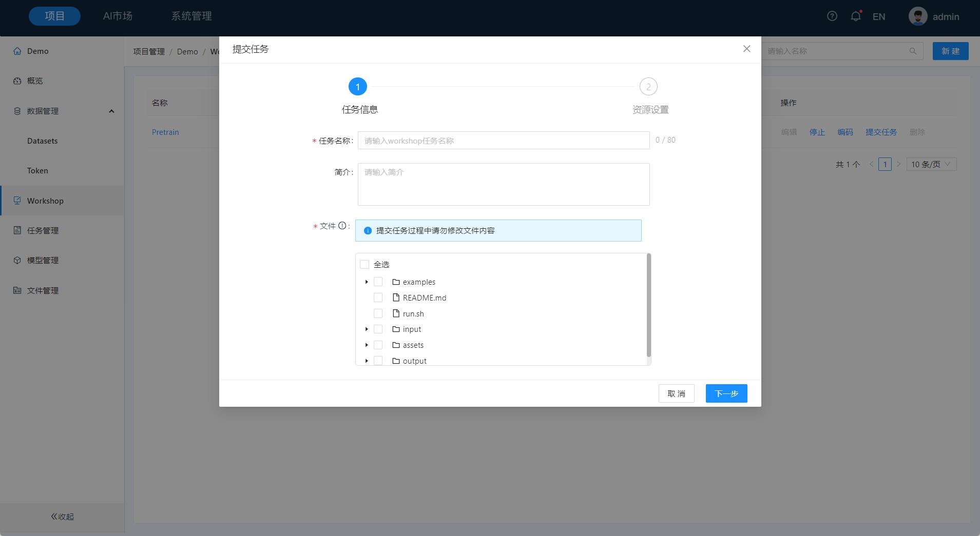Expand the examples folder tree node
The width and height of the screenshot is (980, 536).
pyautogui.click(x=367, y=282)
